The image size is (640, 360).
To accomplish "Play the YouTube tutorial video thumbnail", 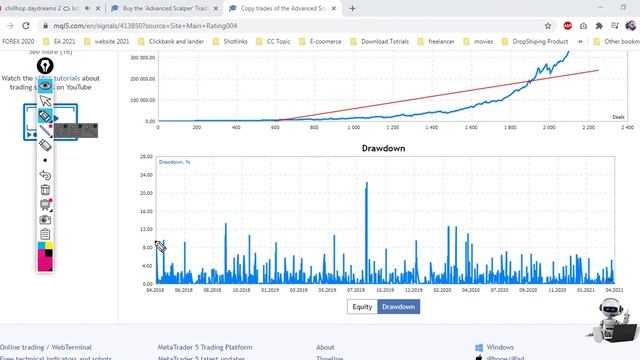I will coord(51,122).
